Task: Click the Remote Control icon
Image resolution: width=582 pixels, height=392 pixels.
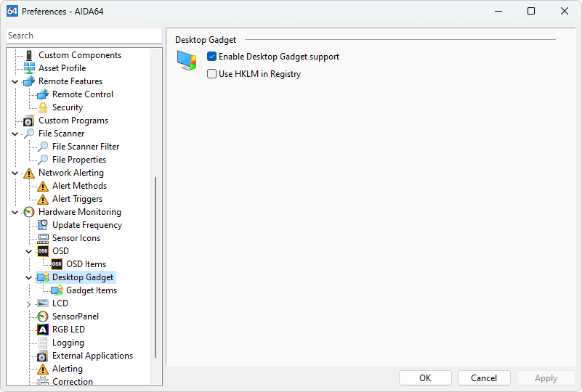Action: (43, 94)
